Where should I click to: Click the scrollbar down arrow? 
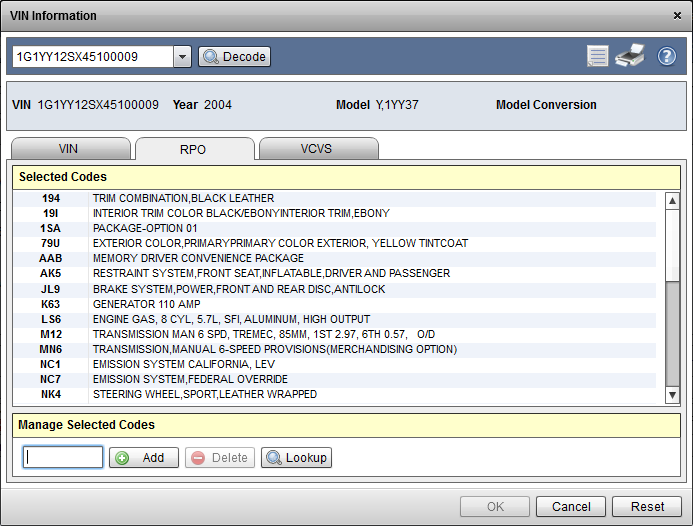point(672,395)
